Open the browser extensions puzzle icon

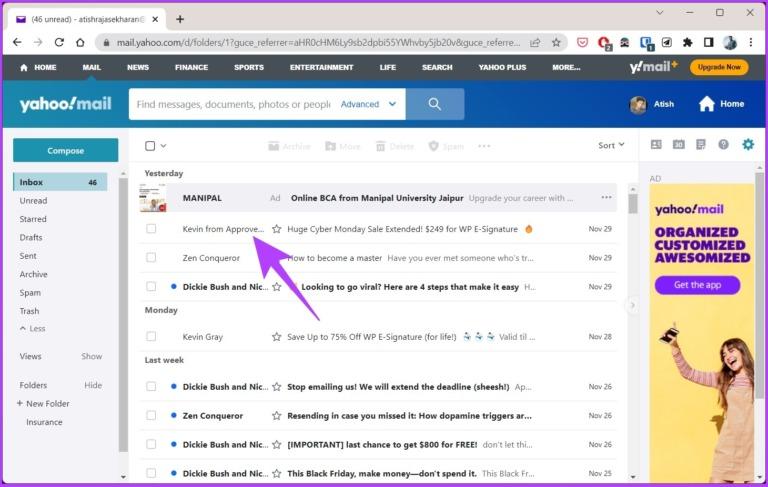[x=688, y=43]
